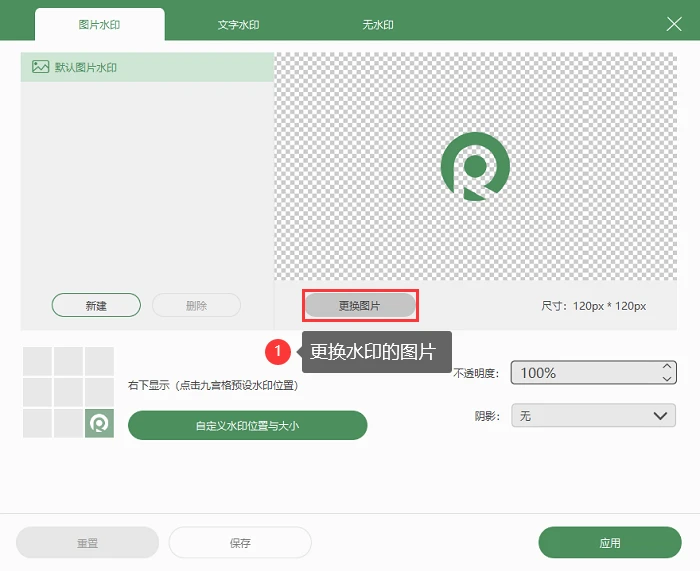This screenshot has height=571, width=700.
Task: Expand the 阴影 dropdown arrow
Action: click(660, 416)
